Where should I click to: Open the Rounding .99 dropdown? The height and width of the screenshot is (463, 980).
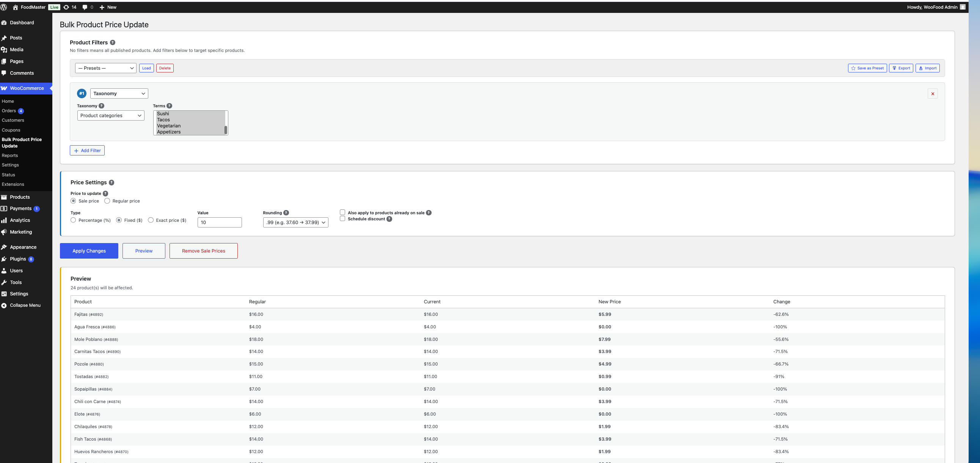[295, 223]
